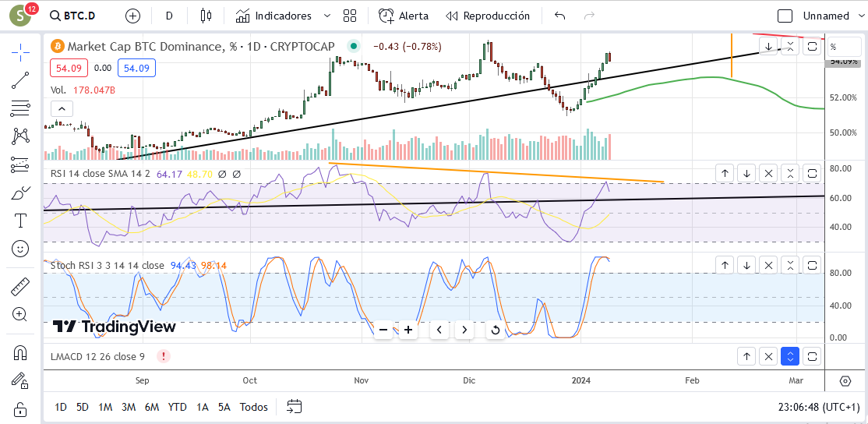Select the 3M date range
Viewport: 868px width, 424px height.
pyautogui.click(x=129, y=408)
